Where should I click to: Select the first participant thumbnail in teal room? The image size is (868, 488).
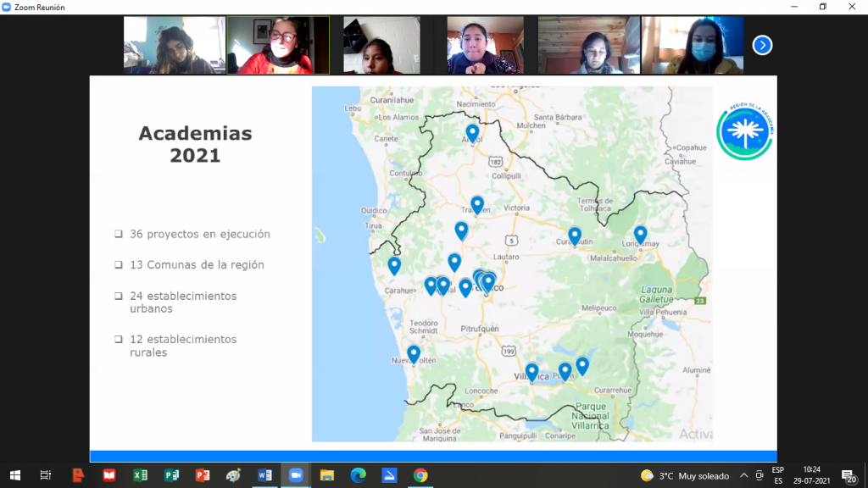(x=175, y=45)
